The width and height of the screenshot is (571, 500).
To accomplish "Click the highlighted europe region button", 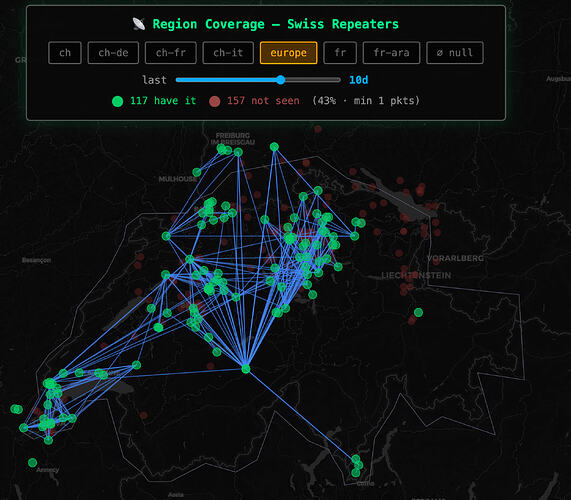I will point(288,53).
